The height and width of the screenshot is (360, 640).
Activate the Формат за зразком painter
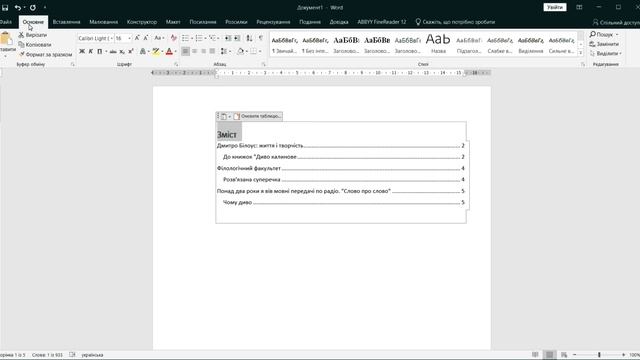point(45,54)
